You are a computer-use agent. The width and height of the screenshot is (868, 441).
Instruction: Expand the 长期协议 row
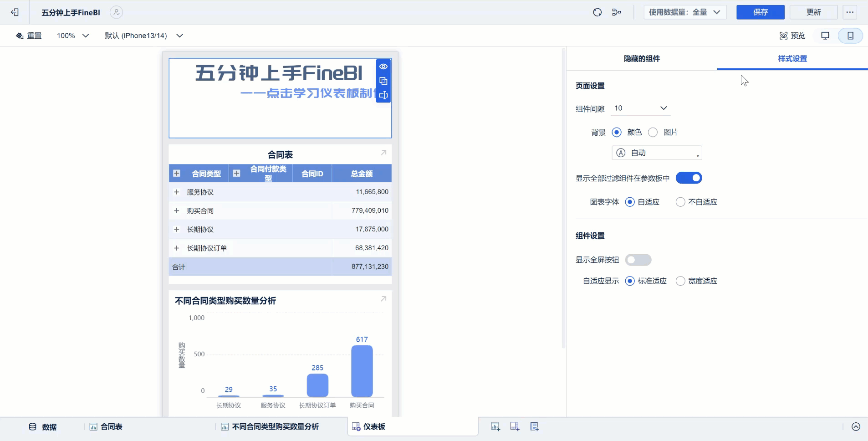pyautogui.click(x=177, y=229)
